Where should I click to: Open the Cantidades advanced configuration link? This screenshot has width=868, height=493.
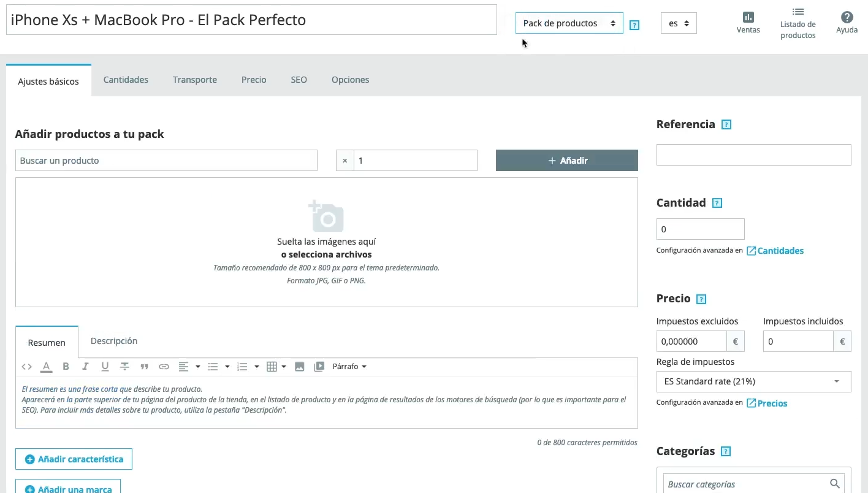(775, 251)
